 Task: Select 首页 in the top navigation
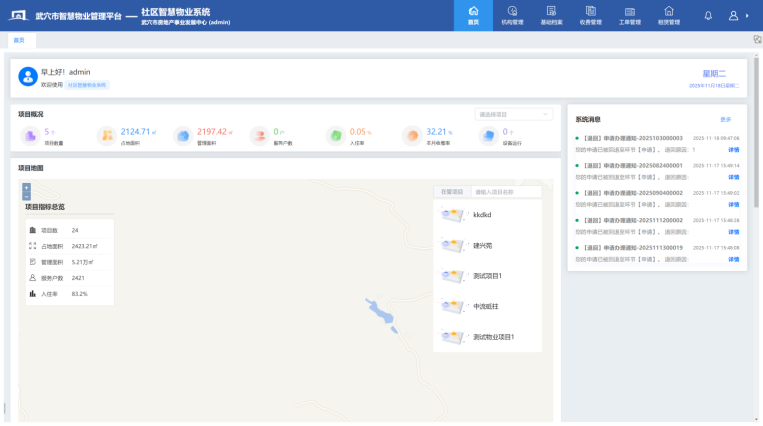473,15
